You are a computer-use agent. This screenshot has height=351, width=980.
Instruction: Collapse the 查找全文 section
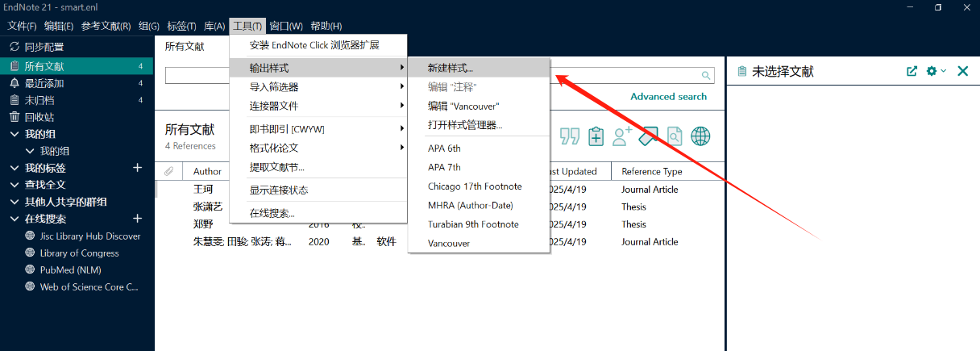click(x=15, y=185)
